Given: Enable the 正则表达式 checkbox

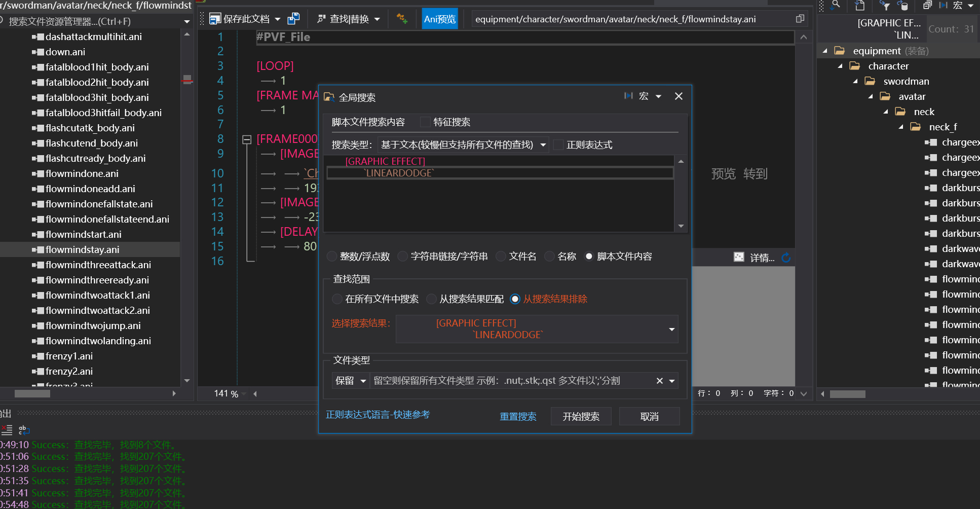Looking at the screenshot, I should click(557, 144).
